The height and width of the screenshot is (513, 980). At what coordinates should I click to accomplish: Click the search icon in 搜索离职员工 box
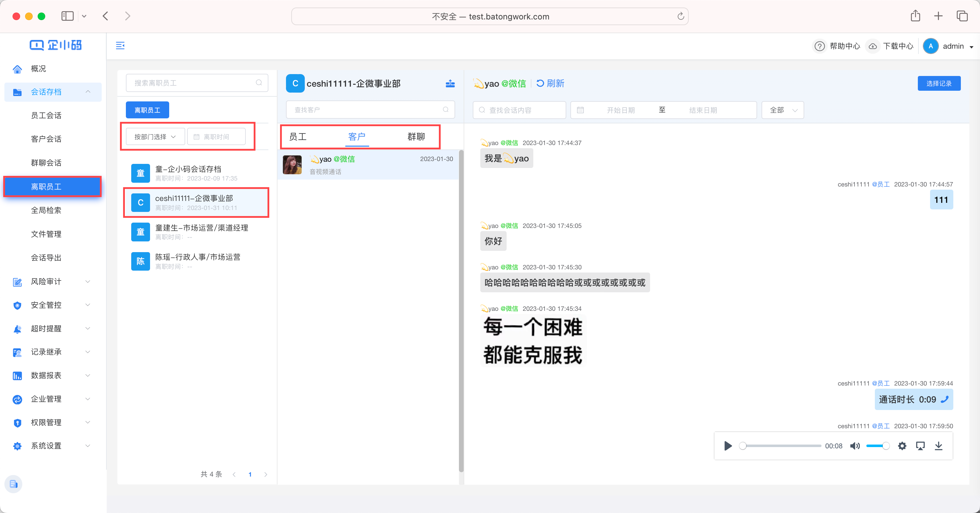(x=259, y=83)
